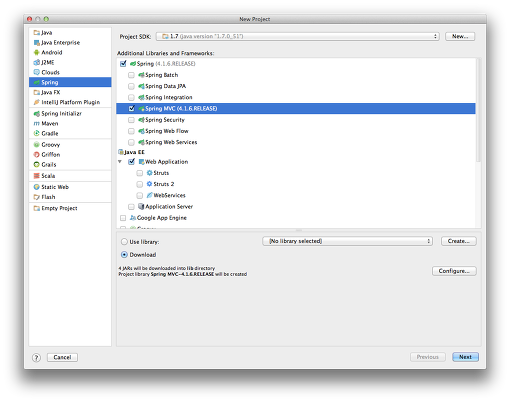Click the frameworks list vertical scrollbar
Screen dimensions: 510x402
(478, 110)
